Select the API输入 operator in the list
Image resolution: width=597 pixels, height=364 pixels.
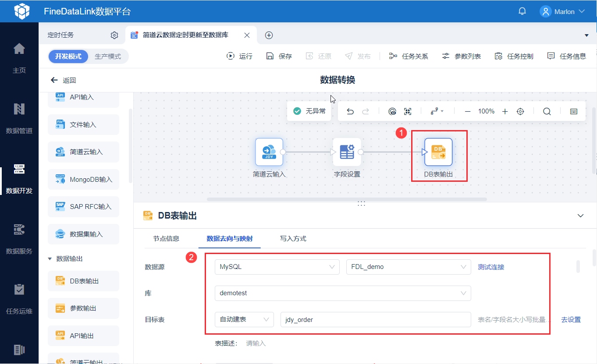click(x=83, y=97)
